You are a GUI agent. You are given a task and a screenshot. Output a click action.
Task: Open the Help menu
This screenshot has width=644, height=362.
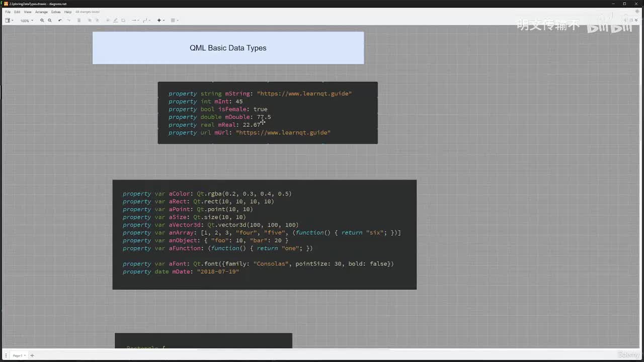click(68, 12)
